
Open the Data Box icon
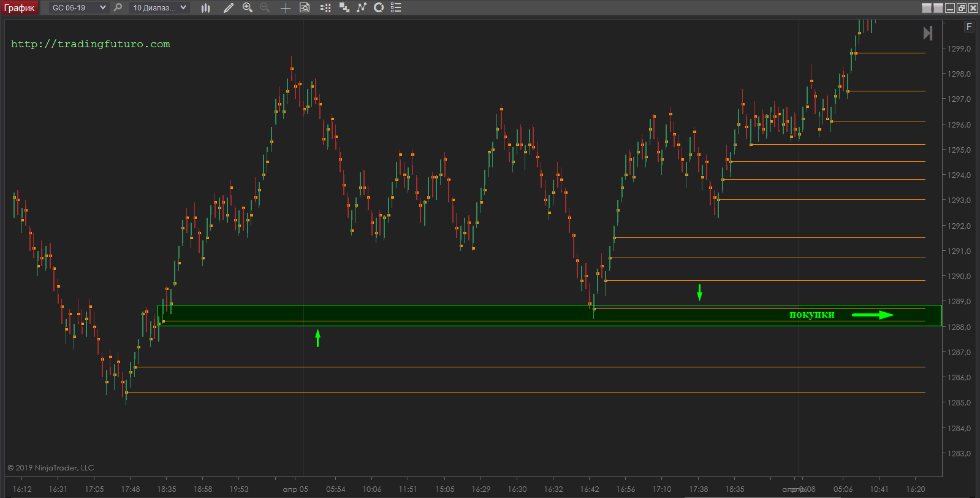click(x=305, y=8)
